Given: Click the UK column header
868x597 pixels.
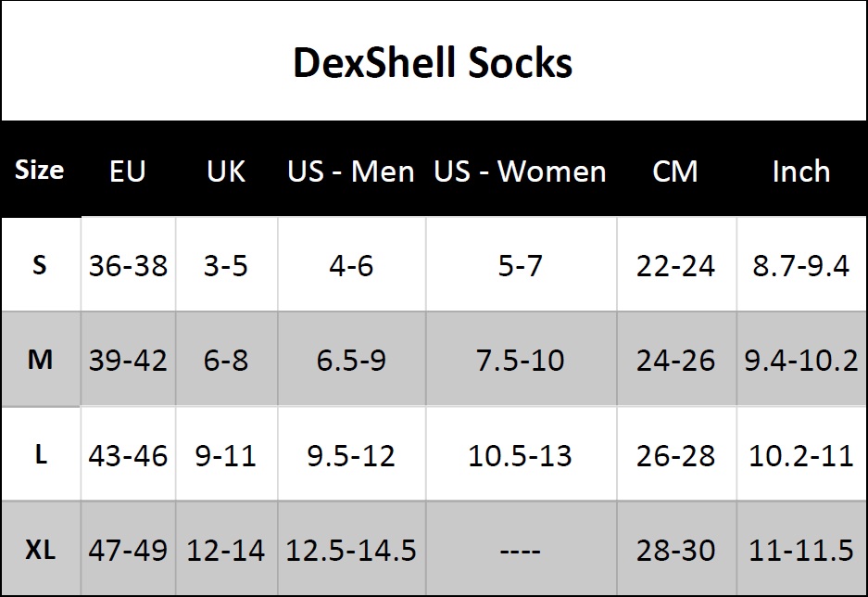Looking at the screenshot, I should (x=226, y=171).
